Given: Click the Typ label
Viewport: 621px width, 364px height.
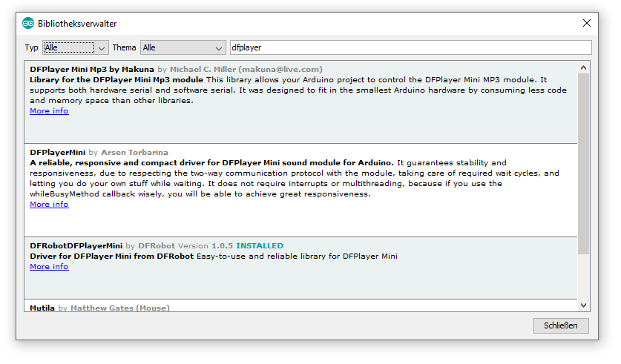Looking at the screenshot, I should [31, 47].
